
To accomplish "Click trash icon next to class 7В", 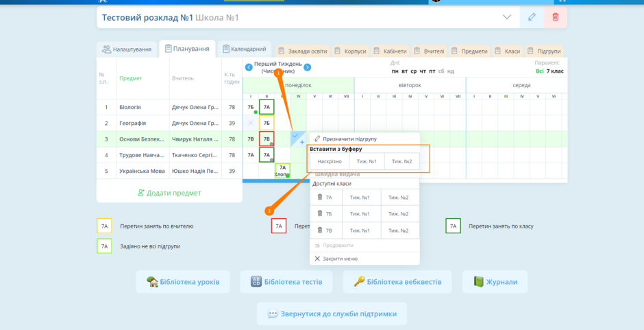I will (x=320, y=230).
